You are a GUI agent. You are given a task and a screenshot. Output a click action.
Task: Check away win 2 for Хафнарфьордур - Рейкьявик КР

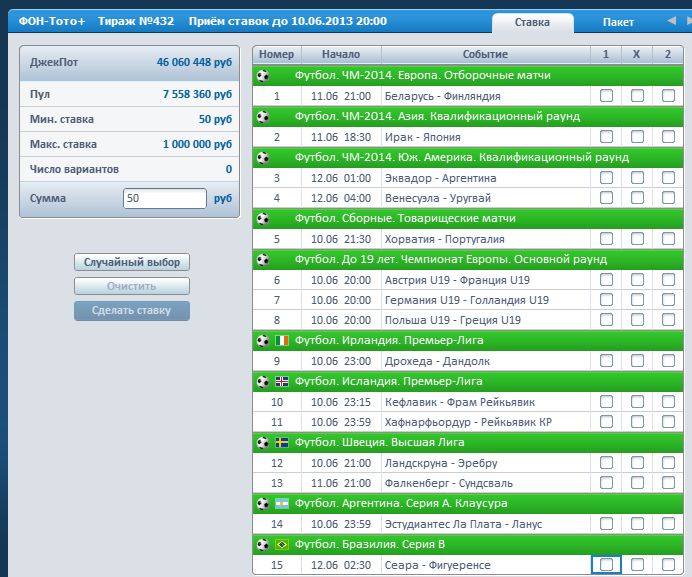point(668,422)
